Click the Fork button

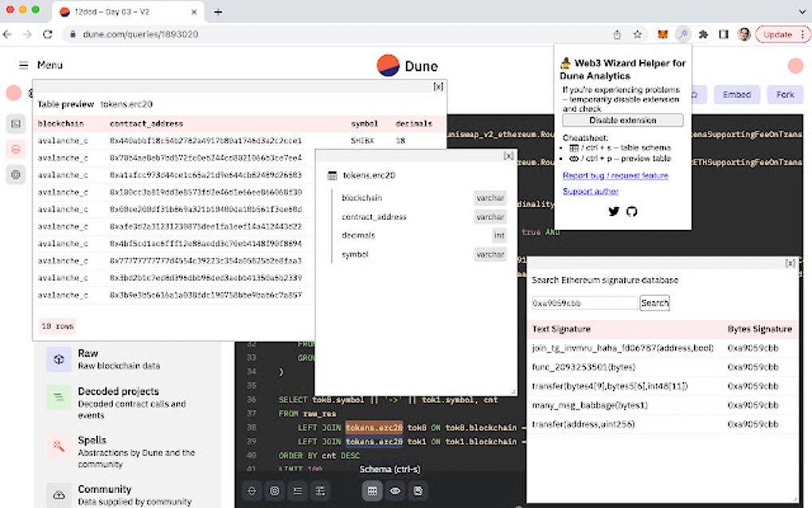(784, 94)
